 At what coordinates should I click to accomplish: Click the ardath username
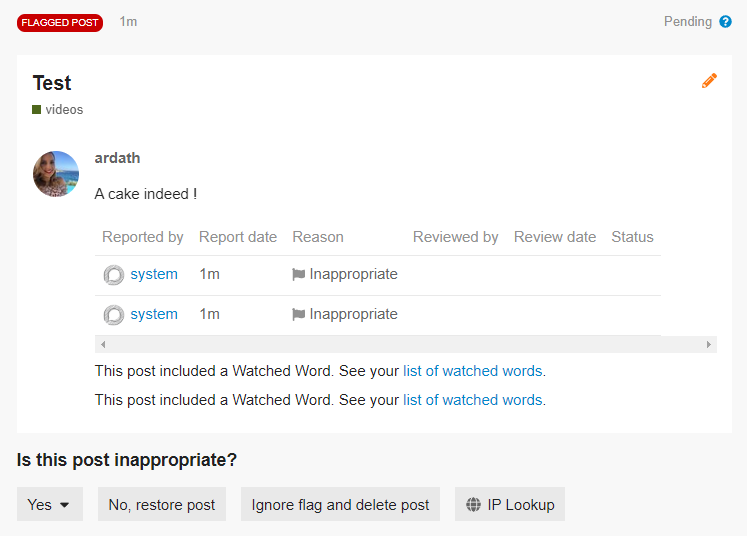pyautogui.click(x=117, y=158)
